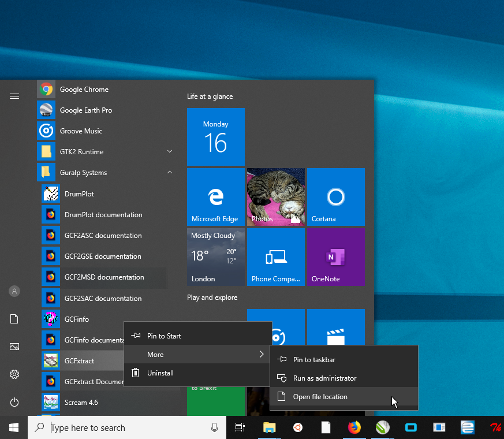
Task: Open the Phone Companion tile
Action: point(276,257)
